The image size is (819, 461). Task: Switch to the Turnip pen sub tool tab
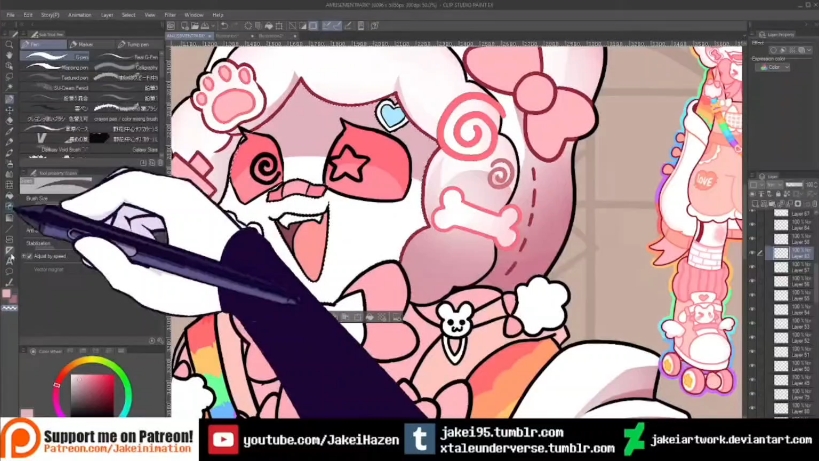click(x=138, y=44)
